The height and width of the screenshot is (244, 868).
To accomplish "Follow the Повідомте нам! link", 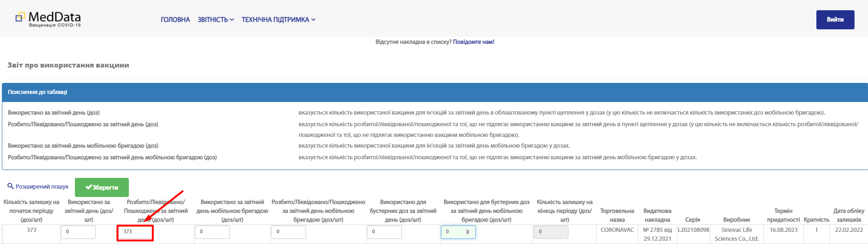I will (473, 42).
